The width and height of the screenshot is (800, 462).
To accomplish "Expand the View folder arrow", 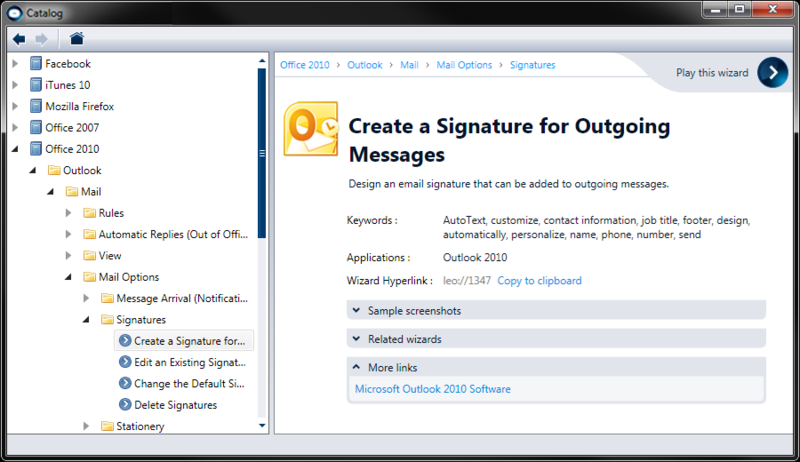I will (x=68, y=255).
